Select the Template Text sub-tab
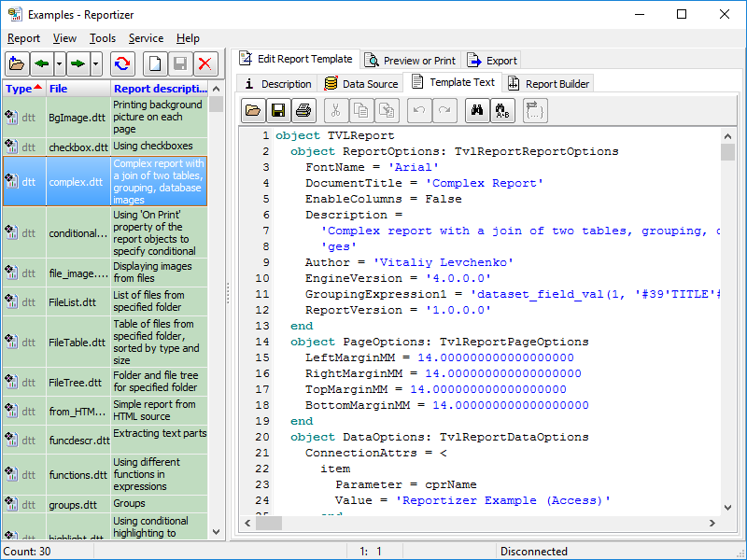The width and height of the screenshot is (747, 560). click(x=453, y=82)
